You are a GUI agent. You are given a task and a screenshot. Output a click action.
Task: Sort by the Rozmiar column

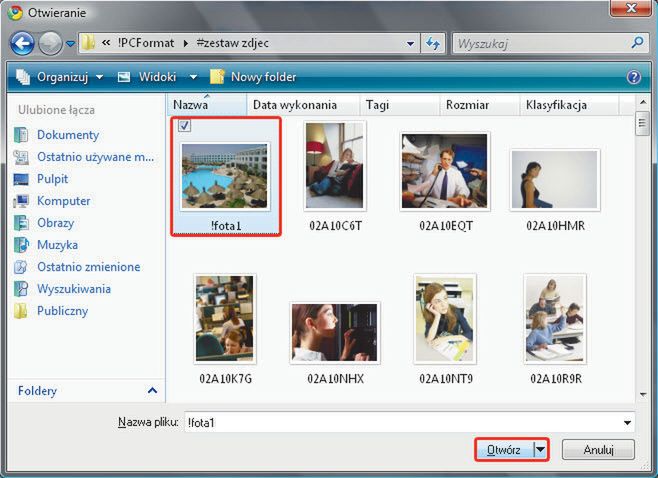point(479,105)
